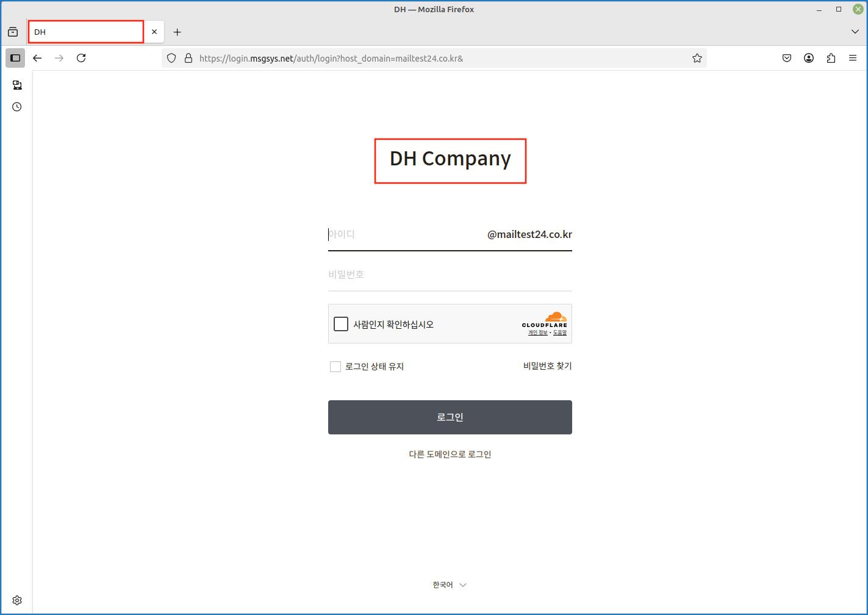The image size is (868, 615).
Task: Open the Firefox account icon
Action: [x=809, y=58]
